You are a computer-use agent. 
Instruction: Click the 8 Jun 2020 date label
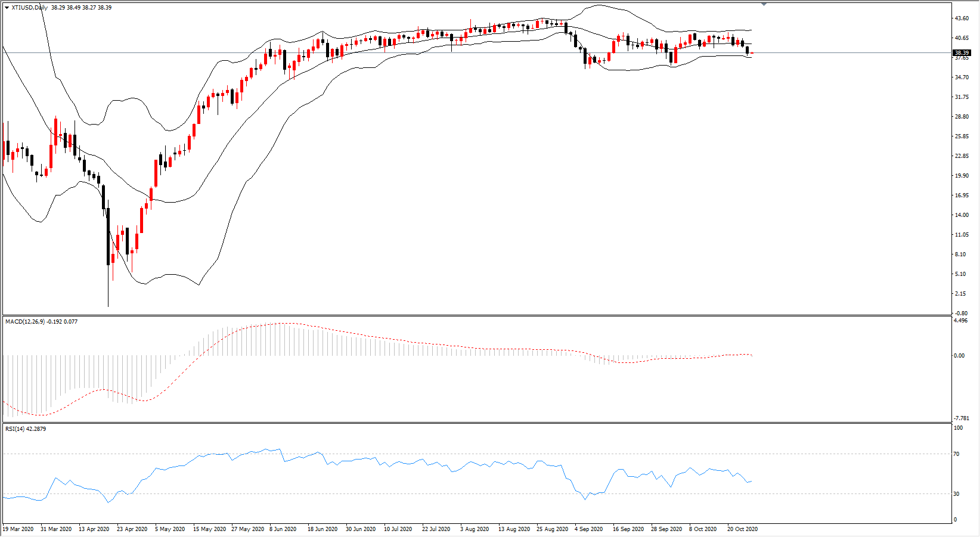(283, 529)
